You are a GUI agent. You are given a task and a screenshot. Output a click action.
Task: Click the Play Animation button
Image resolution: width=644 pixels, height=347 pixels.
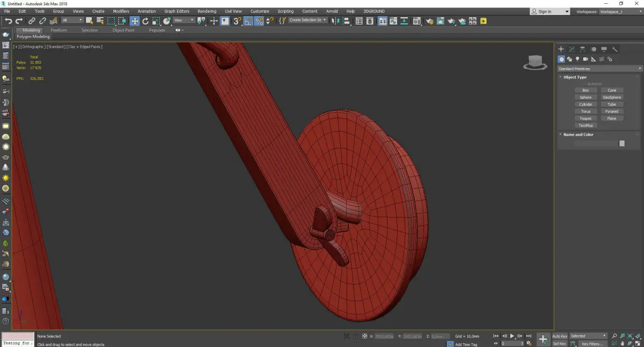pyautogui.click(x=513, y=336)
